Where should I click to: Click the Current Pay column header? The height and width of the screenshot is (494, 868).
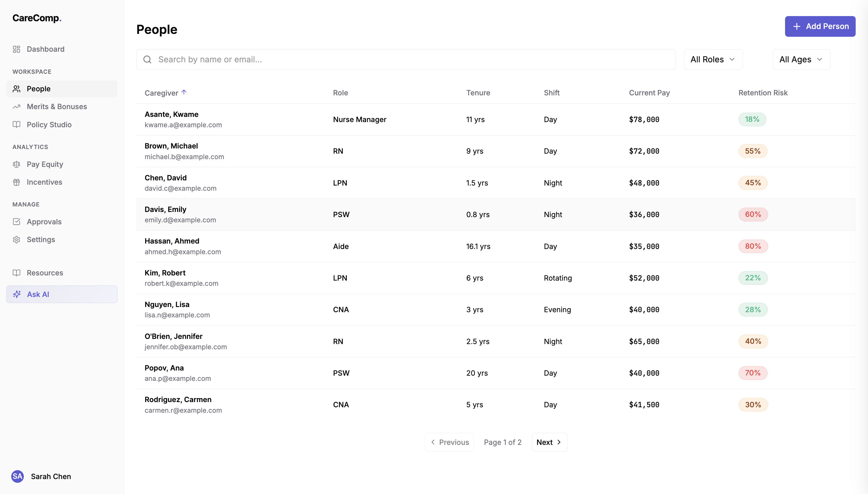coord(649,93)
